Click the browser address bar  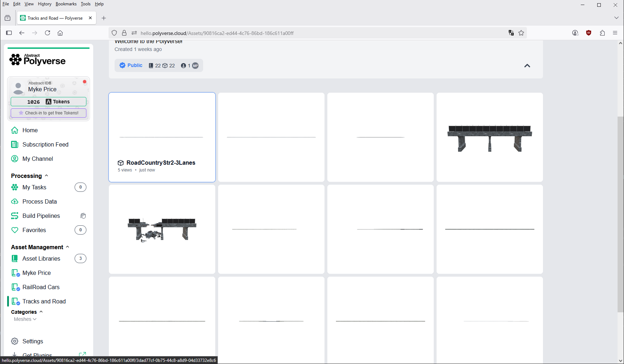coord(286,33)
